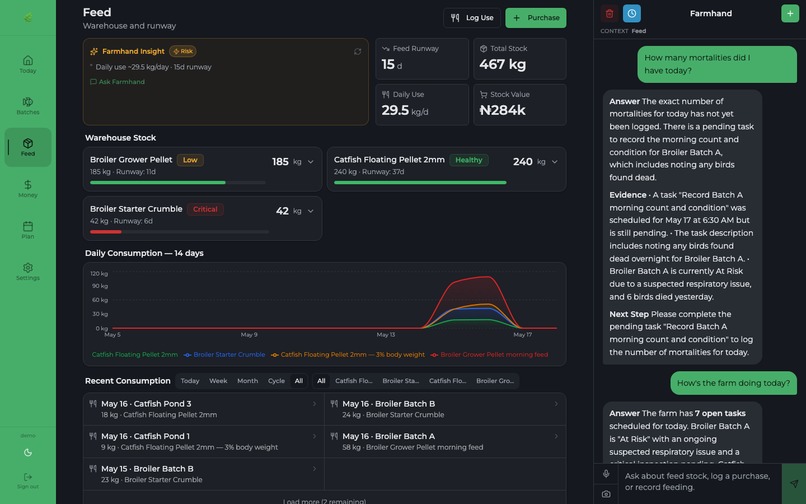Click the Stock Value ₦284k card
The width and height of the screenshot is (806, 504).
pyautogui.click(x=520, y=104)
